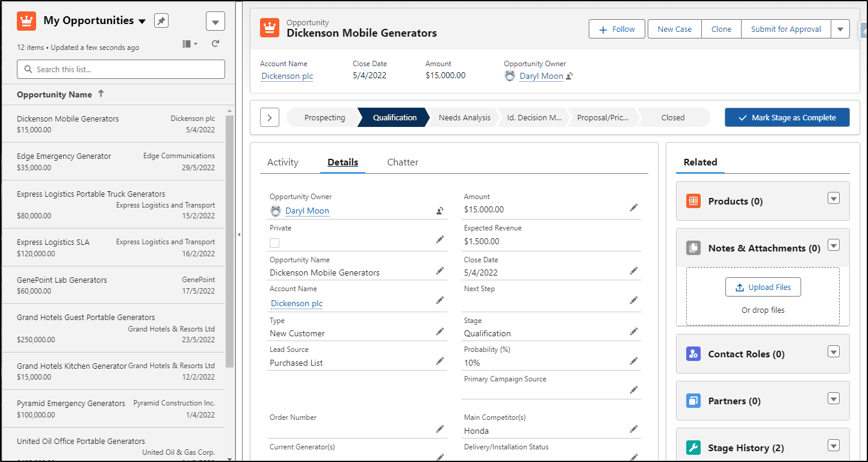The image size is (868, 462).
Task: Click the Contact Roles icon
Action: click(693, 354)
